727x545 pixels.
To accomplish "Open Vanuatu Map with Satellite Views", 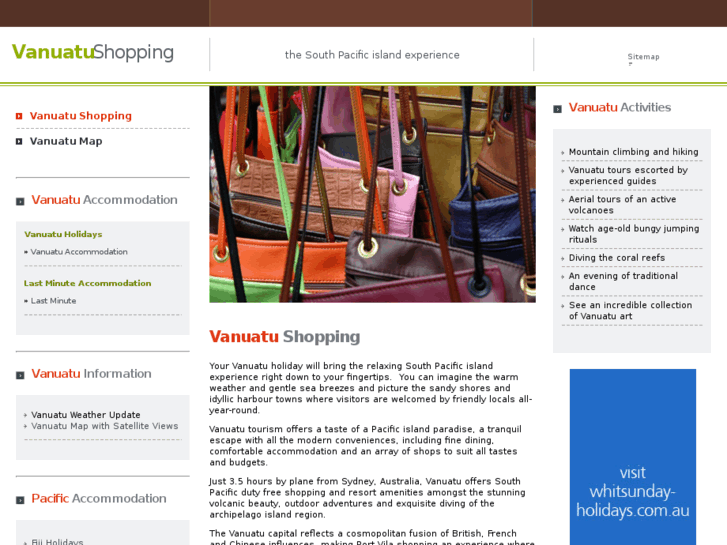I will 105,426.
